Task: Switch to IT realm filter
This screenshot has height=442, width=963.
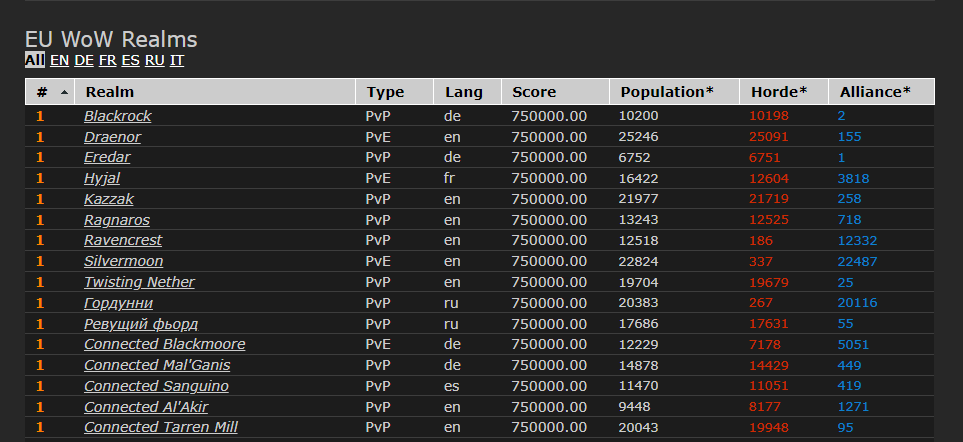Action: pos(177,60)
